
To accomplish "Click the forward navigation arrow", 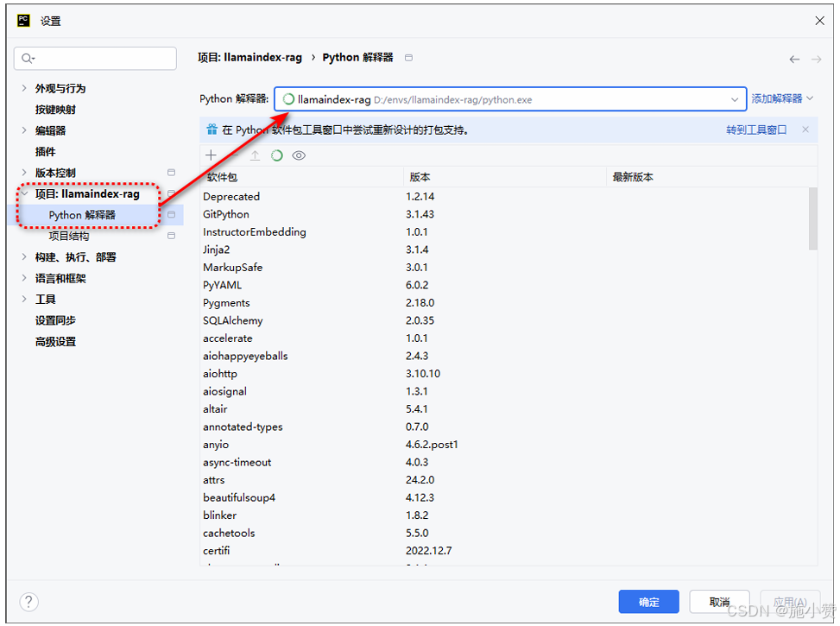I will tap(817, 59).
